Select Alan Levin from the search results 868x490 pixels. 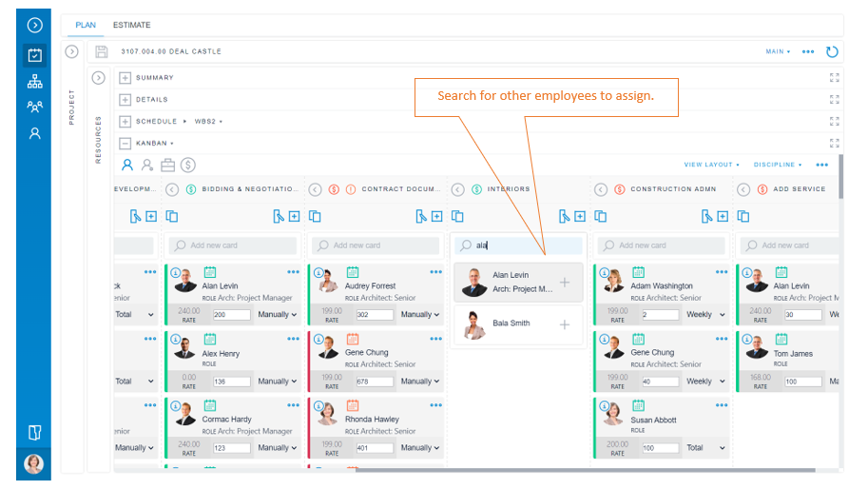tap(518, 283)
